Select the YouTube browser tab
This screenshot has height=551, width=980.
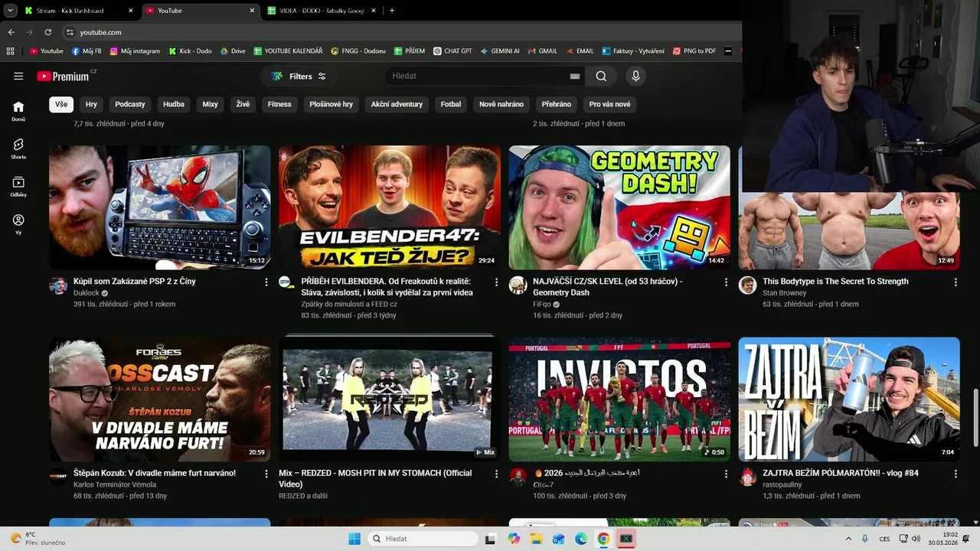click(199, 11)
